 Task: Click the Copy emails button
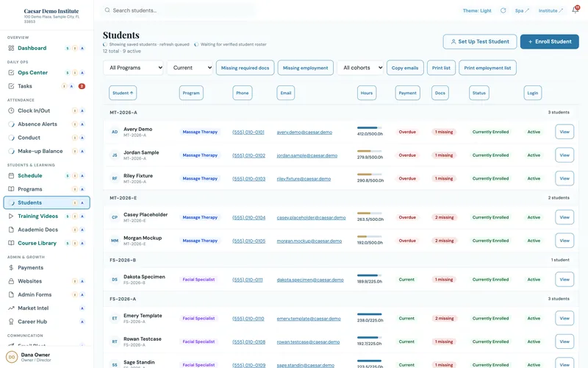(x=405, y=68)
